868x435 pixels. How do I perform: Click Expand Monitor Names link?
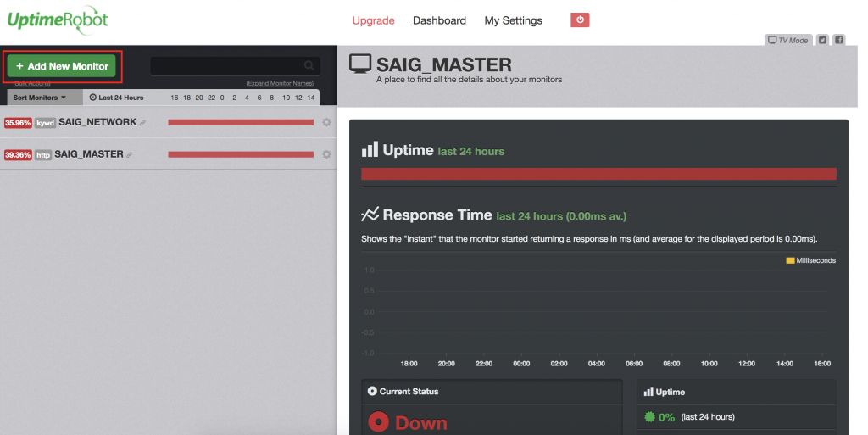tap(280, 83)
